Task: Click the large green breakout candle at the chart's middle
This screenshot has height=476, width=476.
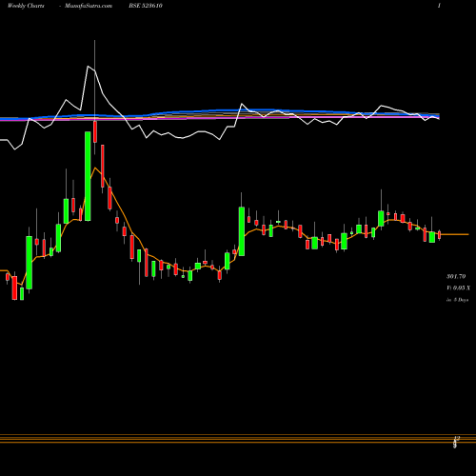Action: [x=242, y=231]
